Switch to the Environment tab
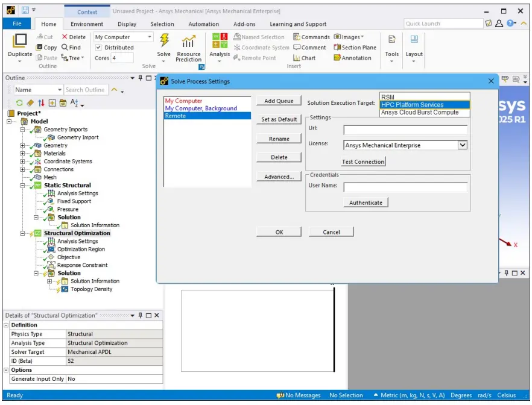The height and width of the screenshot is (405, 532). coord(87,24)
